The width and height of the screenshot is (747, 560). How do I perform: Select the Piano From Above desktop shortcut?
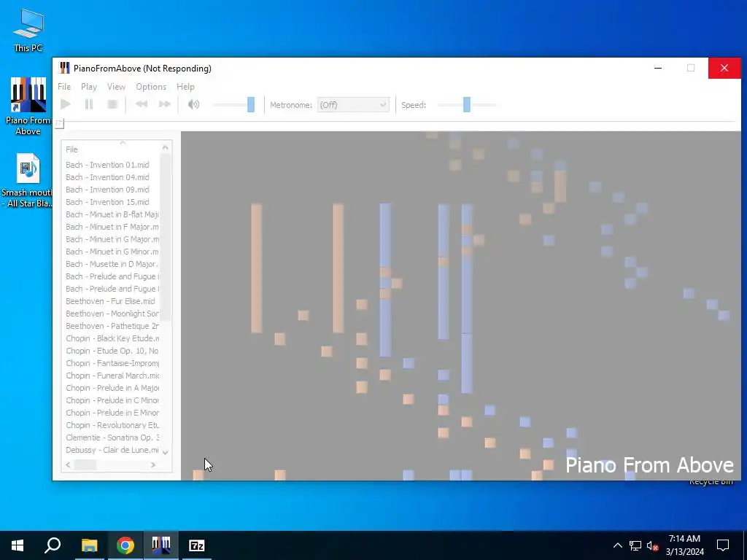[28, 106]
